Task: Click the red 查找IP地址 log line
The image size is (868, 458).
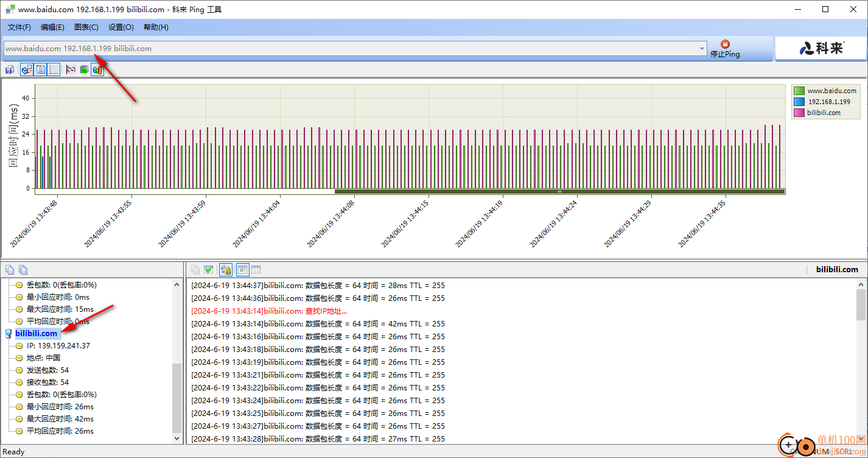Action: [269, 311]
